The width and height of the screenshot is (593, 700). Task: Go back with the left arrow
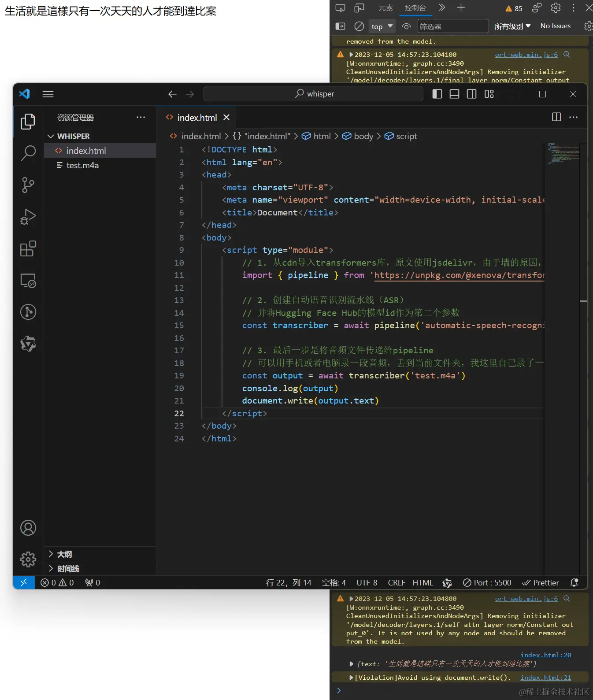172,94
